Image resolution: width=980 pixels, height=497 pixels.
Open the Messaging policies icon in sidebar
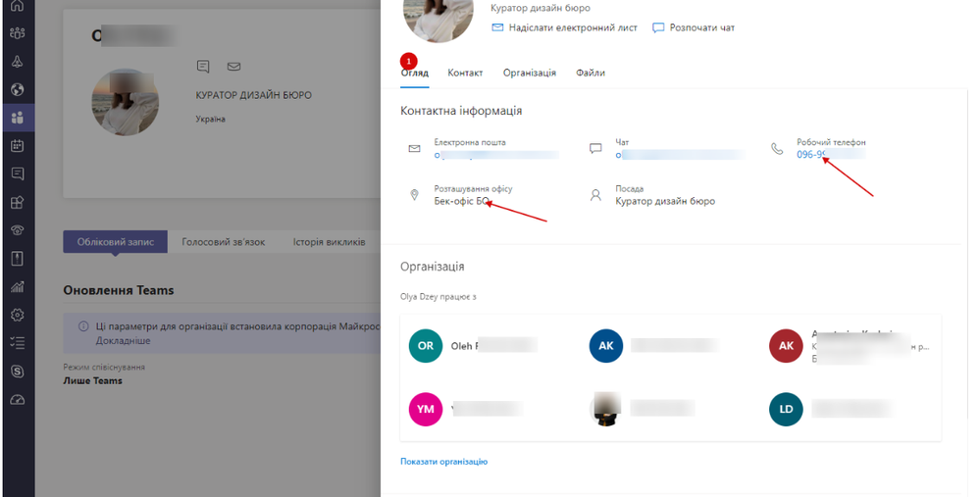[x=18, y=174]
